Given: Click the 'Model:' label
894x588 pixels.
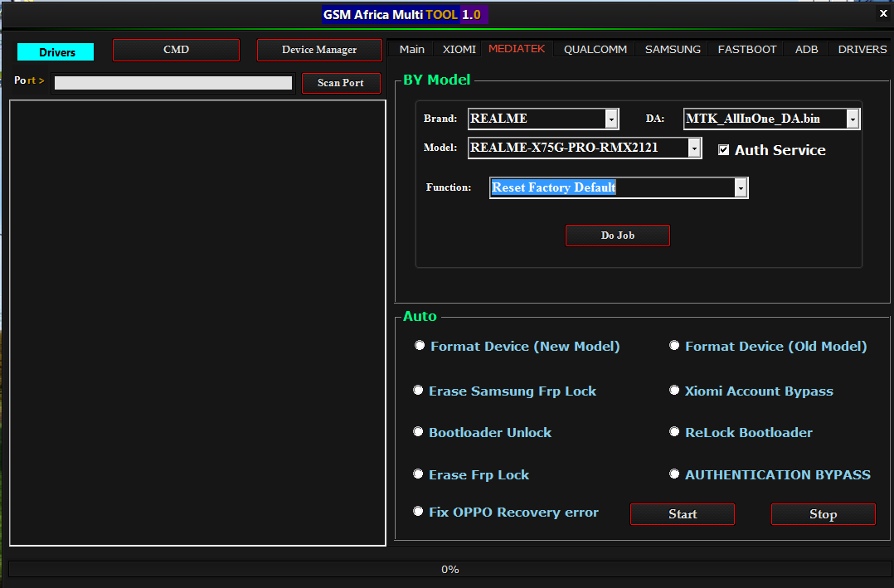Looking at the screenshot, I should 440,148.
